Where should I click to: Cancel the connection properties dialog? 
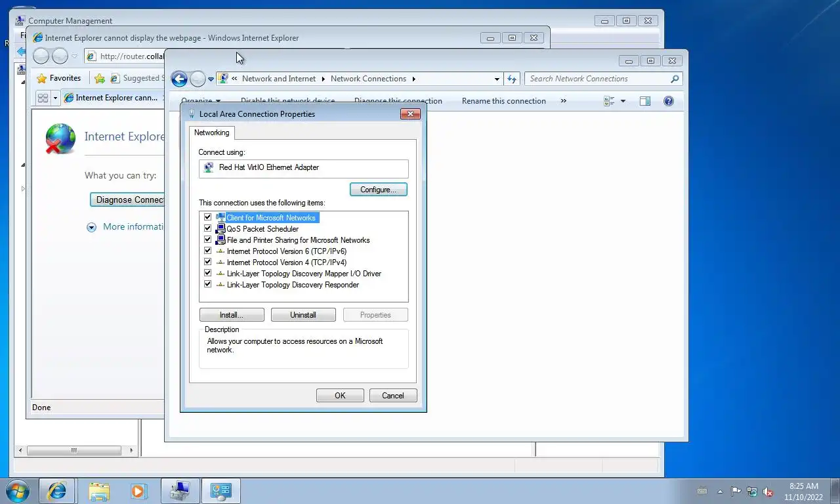(393, 396)
